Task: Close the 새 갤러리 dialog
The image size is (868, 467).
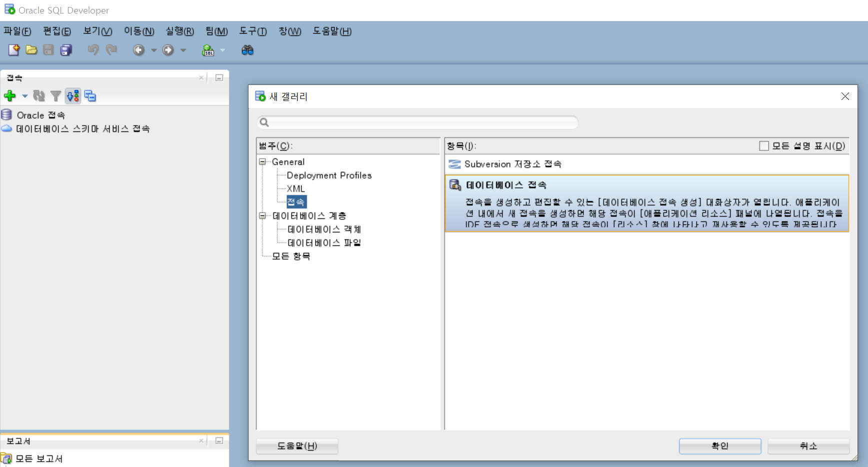Action: point(845,96)
